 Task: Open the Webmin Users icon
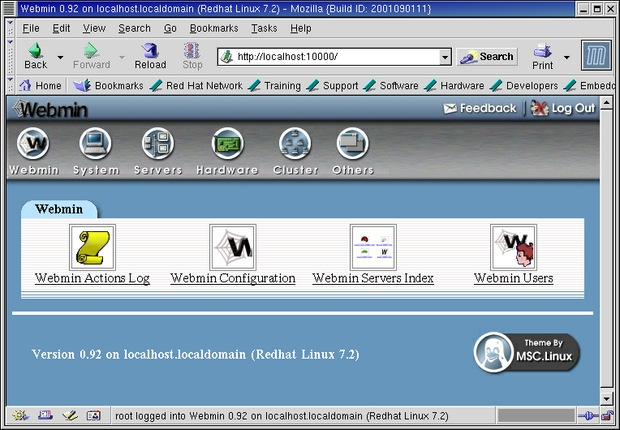pyautogui.click(x=513, y=247)
